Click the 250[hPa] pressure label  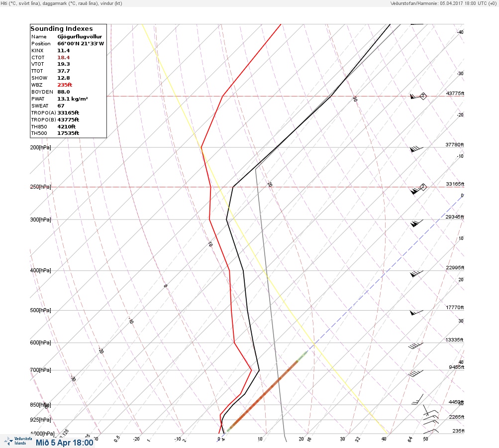tap(40, 187)
